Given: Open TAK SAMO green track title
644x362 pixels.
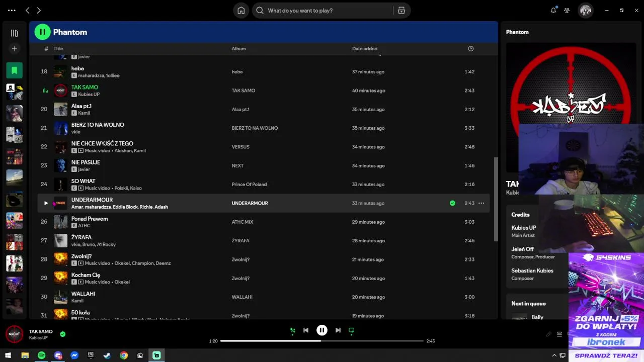Looking at the screenshot, I should point(85,87).
